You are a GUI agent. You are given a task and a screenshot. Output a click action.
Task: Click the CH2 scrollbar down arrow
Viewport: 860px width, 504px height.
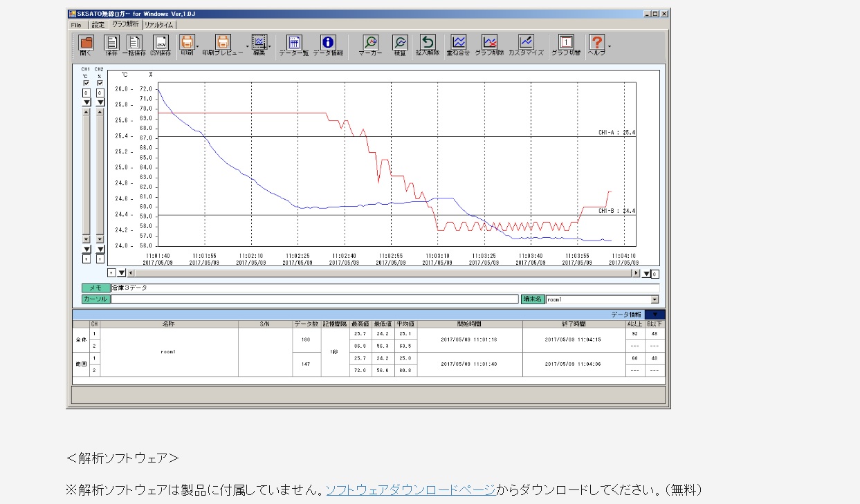(x=100, y=239)
